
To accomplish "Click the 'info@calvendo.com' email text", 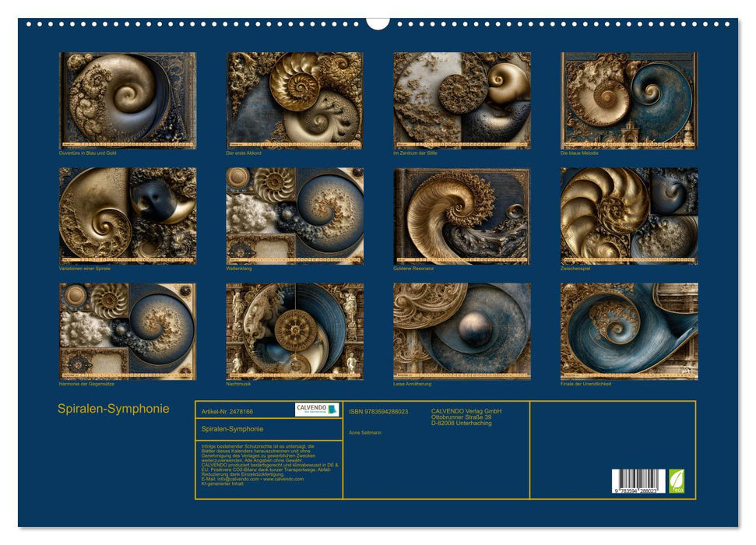I will coord(237,479).
